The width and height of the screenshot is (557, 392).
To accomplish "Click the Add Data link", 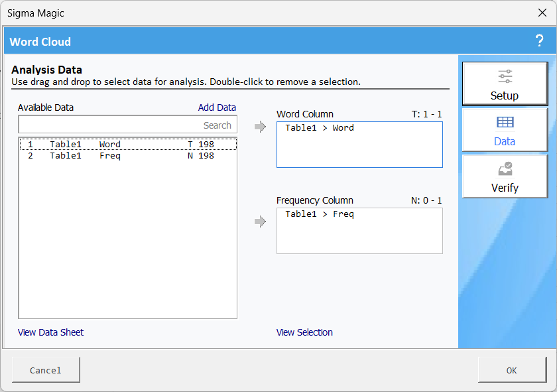I will (217, 107).
